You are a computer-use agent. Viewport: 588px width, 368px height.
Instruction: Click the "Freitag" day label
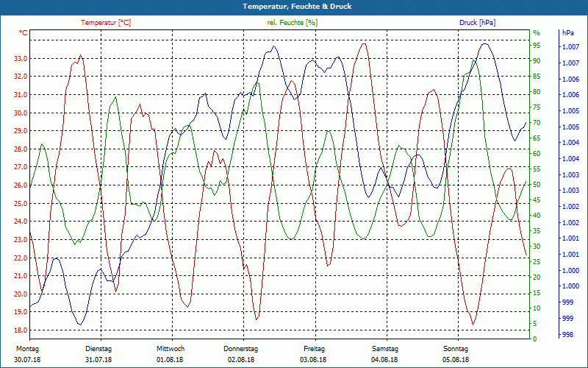coord(315,349)
